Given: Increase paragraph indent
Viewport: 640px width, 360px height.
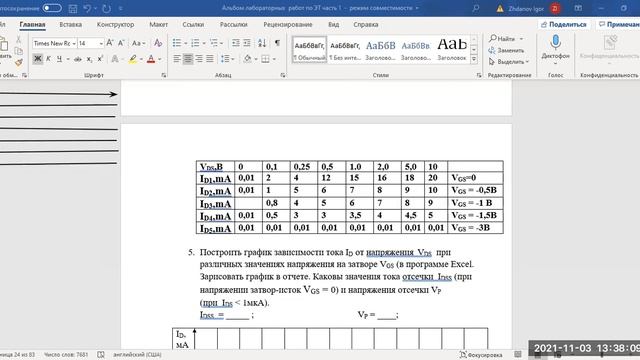Looking at the screenshot, I should coord(247,43).
